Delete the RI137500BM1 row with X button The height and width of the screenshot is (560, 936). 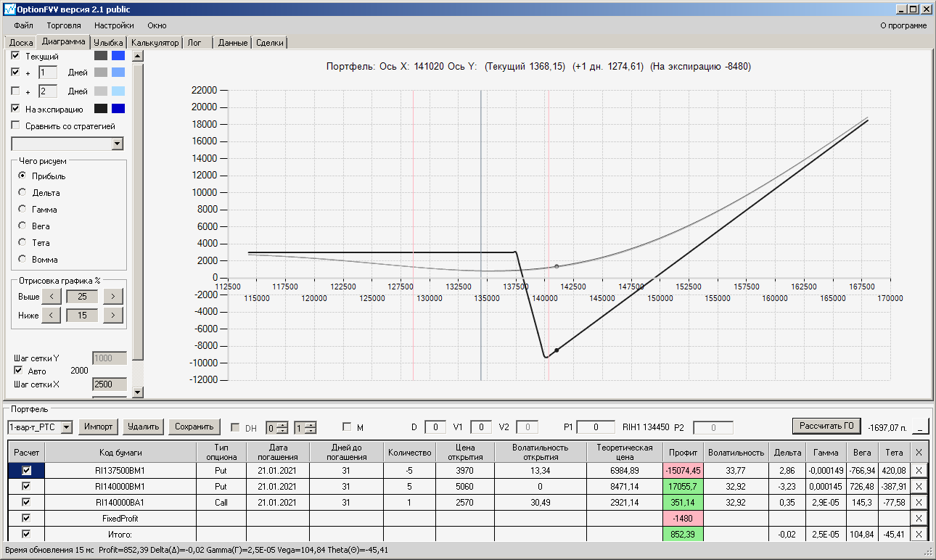click(919, 470)
